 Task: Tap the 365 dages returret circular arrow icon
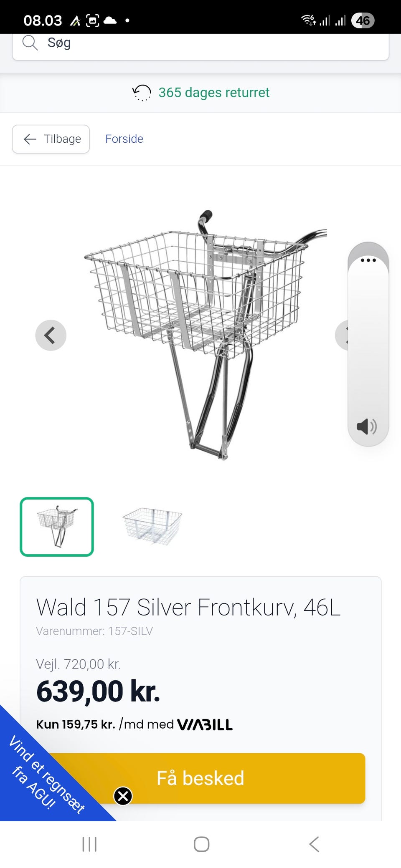click(x=142, y=93)
